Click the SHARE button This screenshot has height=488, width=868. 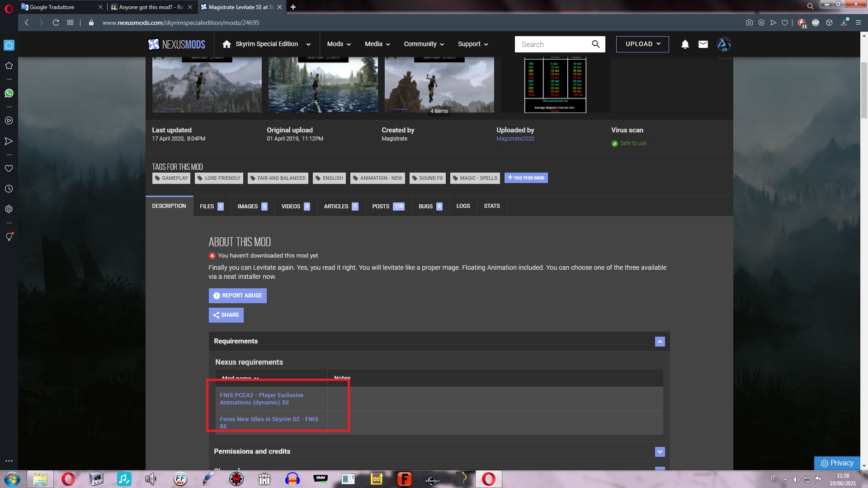[226, 315]
